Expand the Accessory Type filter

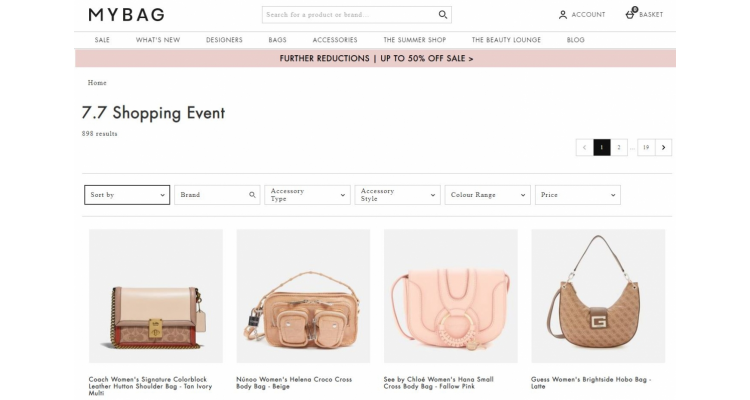coord(308,195)
